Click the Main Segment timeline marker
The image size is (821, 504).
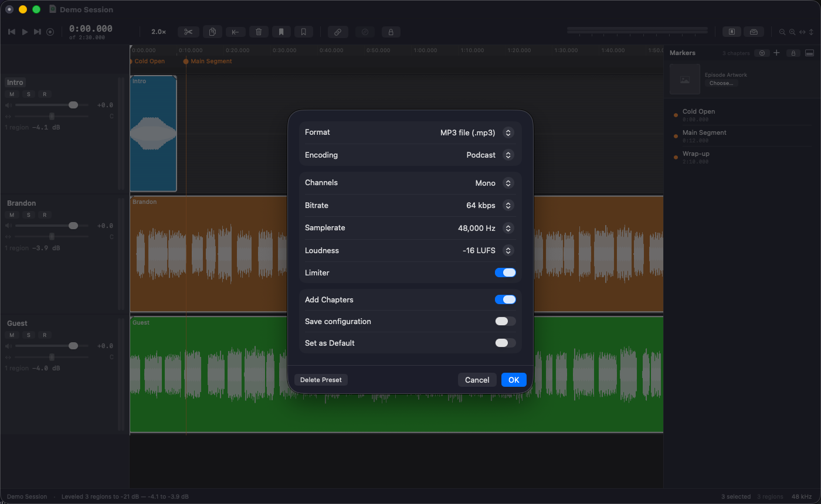208,61
